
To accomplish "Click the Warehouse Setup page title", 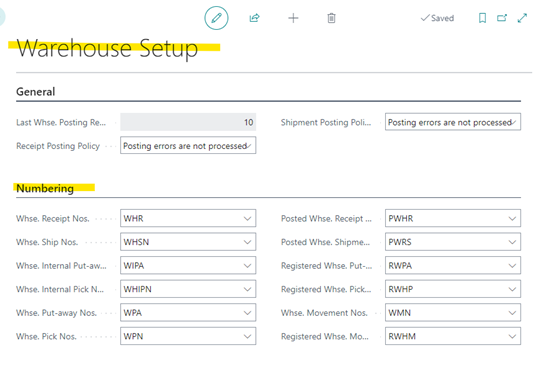I will (107, 49).
